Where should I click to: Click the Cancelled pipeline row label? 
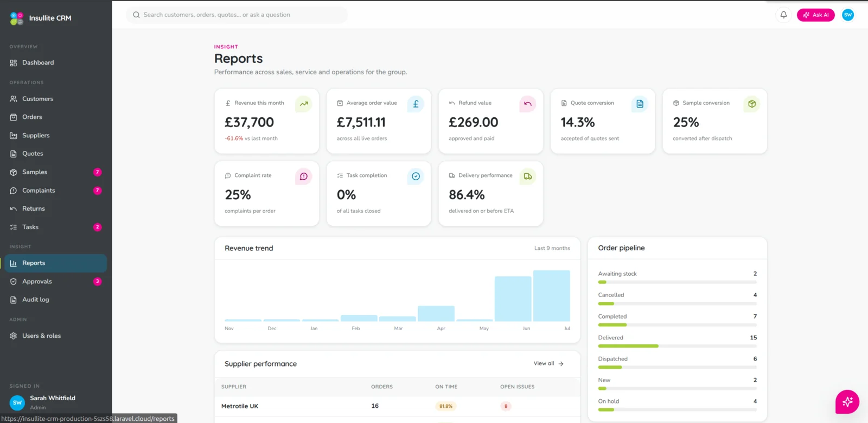(x=611, y=295)
